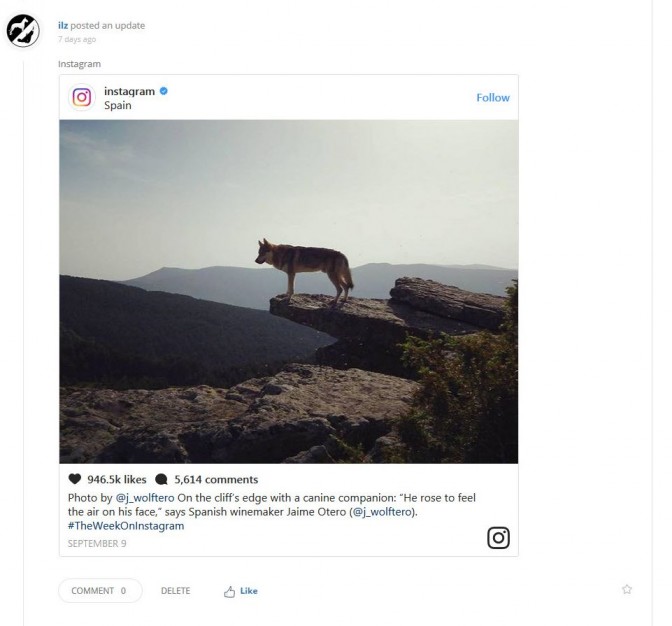Image resolution: width=672 pixels, height=626 pixels.
Task: Open the #TheWeekOnInstagram hashtag
Action: (x=126, y=526)
